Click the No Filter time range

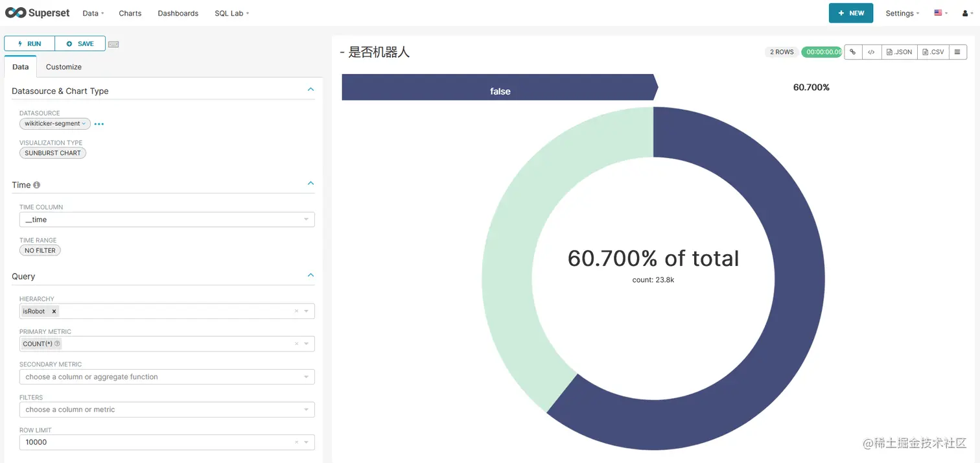40,250
